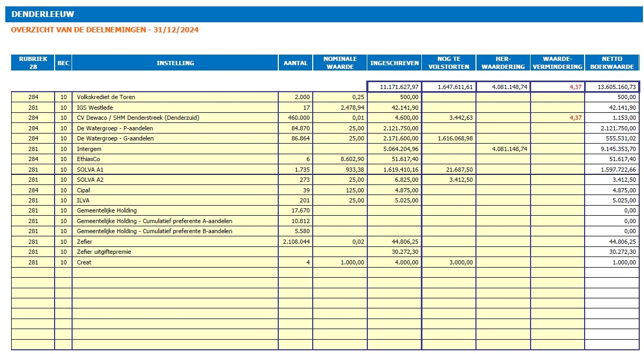Click ingeschreven 30.272,30 for Zefier uitgiftepremie

point(394,252)
